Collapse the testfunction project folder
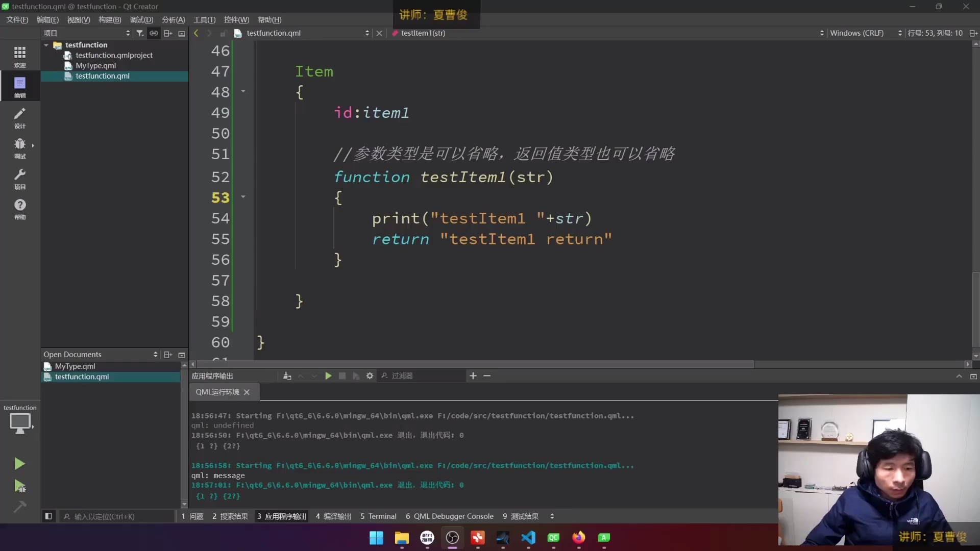The width and height of the screenshot is (980, 551). pyautogui.click(x=46, y=45)
